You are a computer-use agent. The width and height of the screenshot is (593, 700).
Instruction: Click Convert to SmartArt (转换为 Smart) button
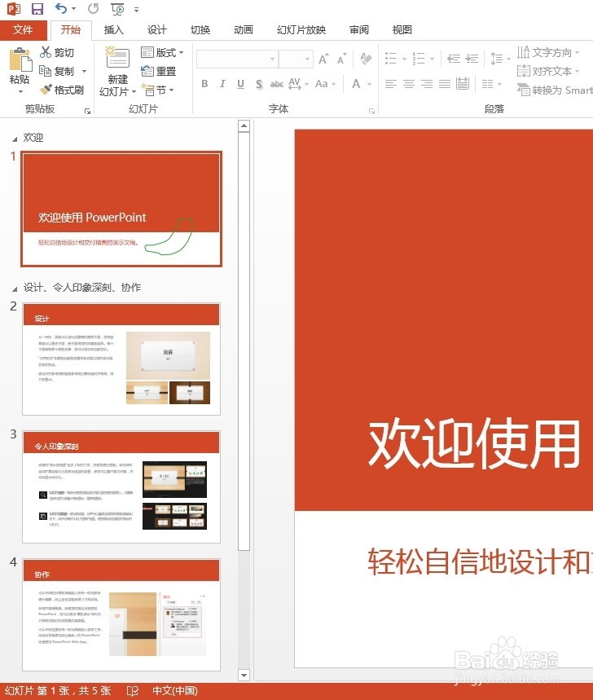[555, 90]
